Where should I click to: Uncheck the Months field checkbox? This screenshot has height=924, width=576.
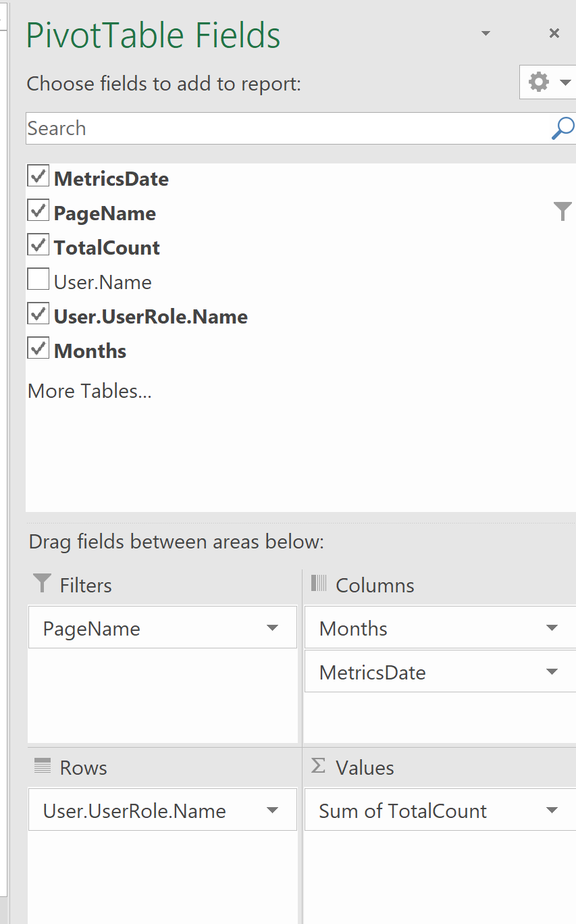click(x=38, y=349)
